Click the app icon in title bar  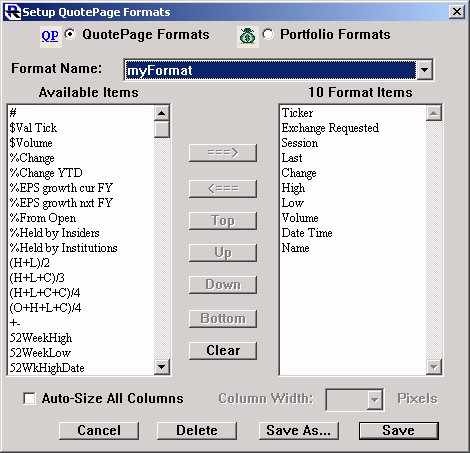13,12
